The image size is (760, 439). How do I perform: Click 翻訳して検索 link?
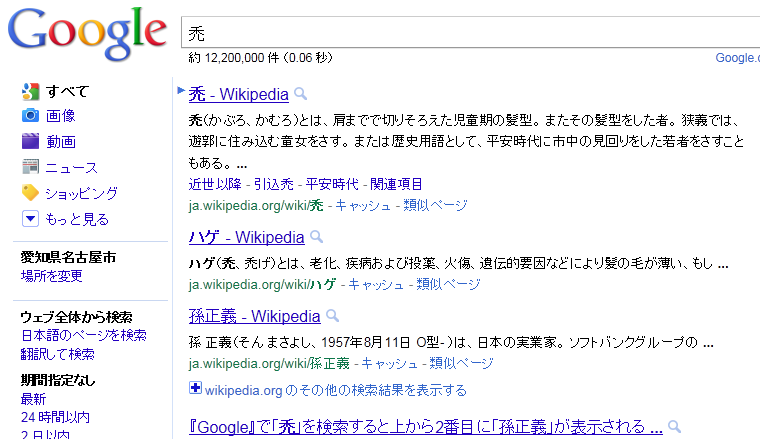click(x=58, y=354)
